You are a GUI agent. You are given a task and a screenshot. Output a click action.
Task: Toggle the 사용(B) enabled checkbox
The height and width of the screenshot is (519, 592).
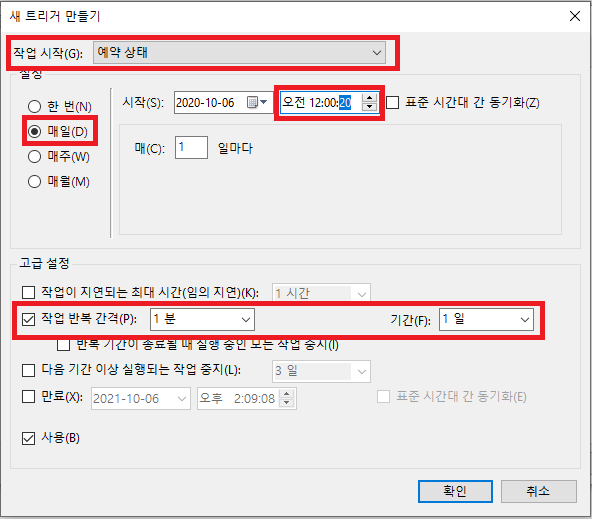[x=28, y=438]
